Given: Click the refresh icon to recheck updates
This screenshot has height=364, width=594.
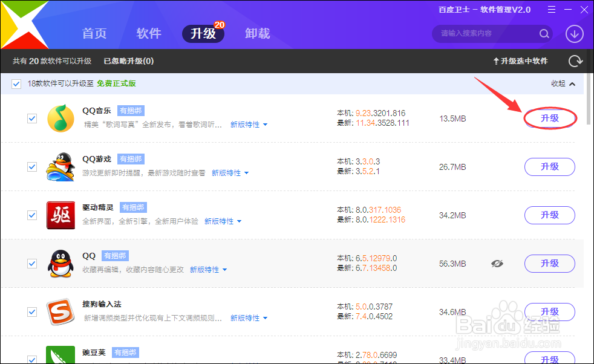Looking at the screenshot, I should click(x=575, y=60).
